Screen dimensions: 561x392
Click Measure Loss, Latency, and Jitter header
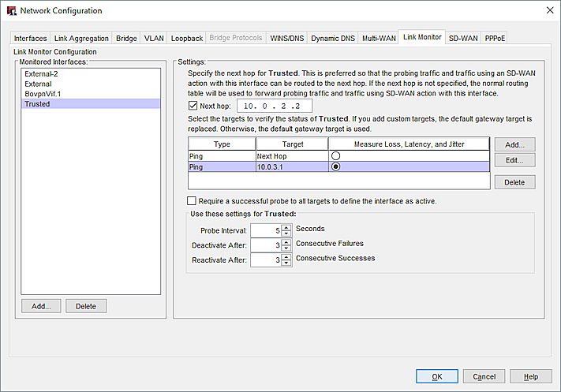click(x=409, y=144)
